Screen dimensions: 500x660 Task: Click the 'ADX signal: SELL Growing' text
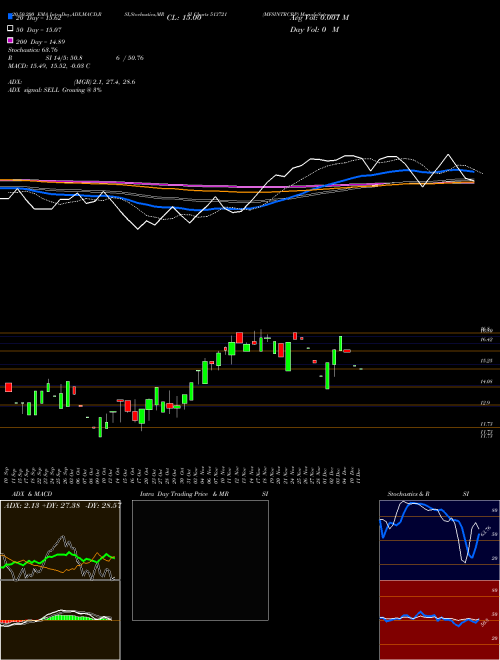pyautogui.click(x=47, y=90)
